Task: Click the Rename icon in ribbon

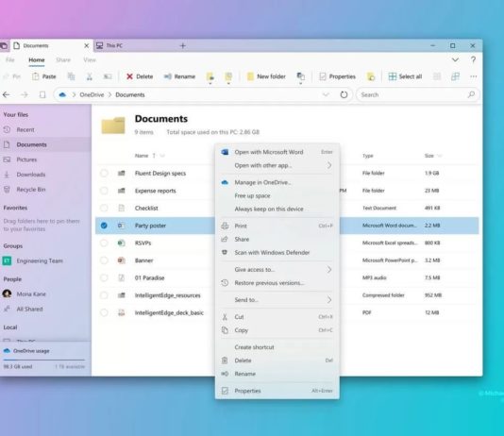Action: tap(167, 76)
